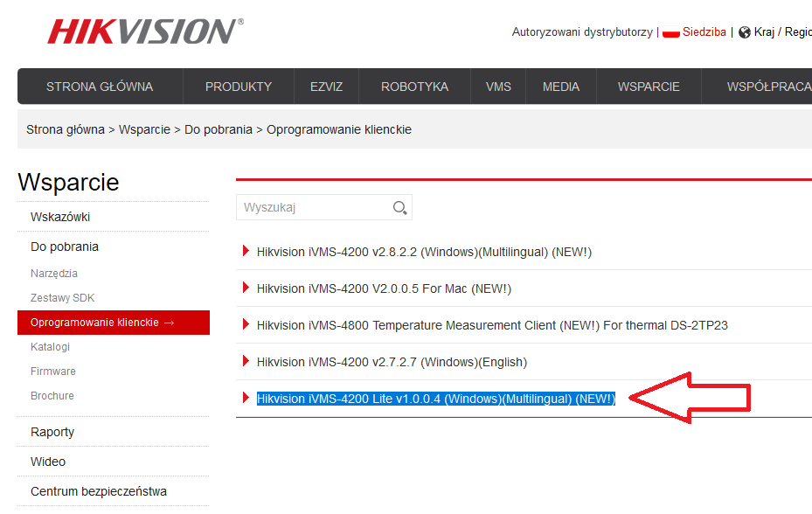Open the Kraj / Region selector

click(x=782, y=32)
